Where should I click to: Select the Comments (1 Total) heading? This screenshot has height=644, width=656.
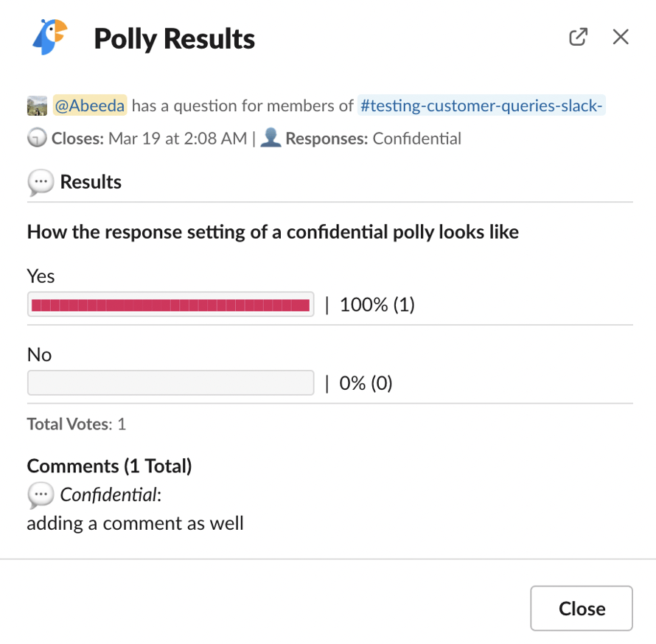point(109,466)
